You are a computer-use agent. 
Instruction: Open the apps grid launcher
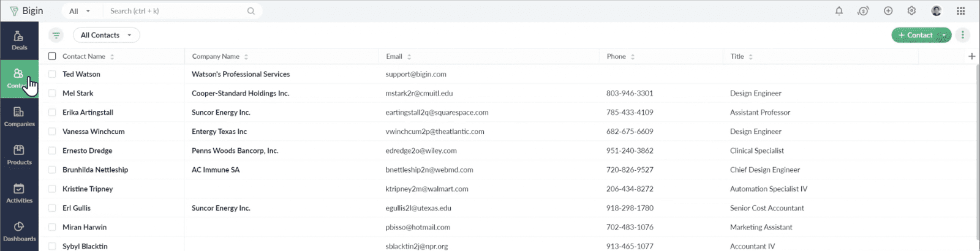pos(961,10)
